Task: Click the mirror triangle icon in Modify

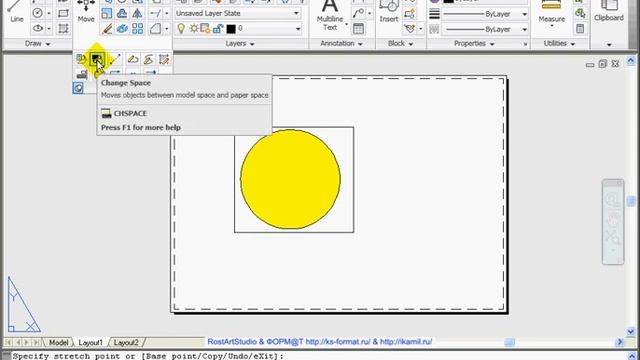Action: pyautogui.click(x=138, y=13)
